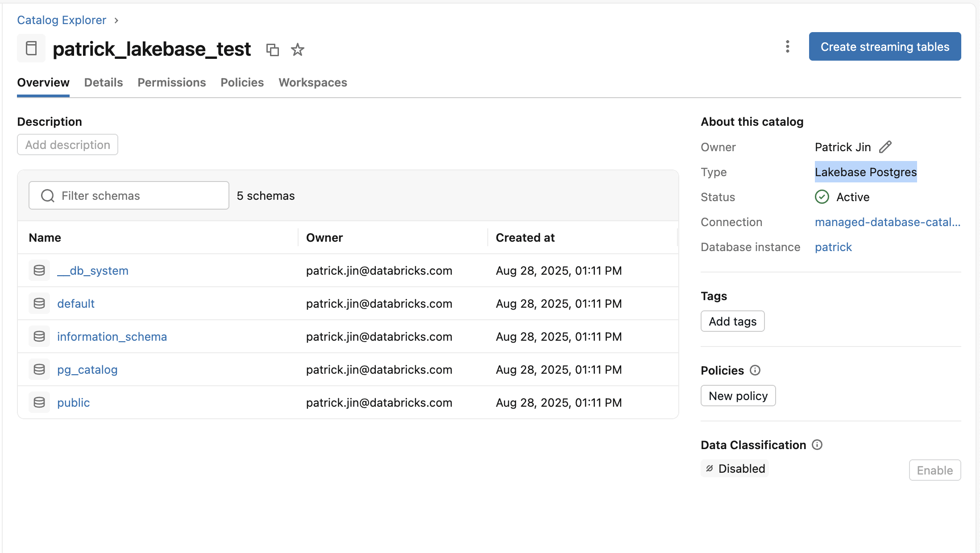980x553 pixels.
Task: Go back to Catalog Explorer
Action: tap(62, 20)
